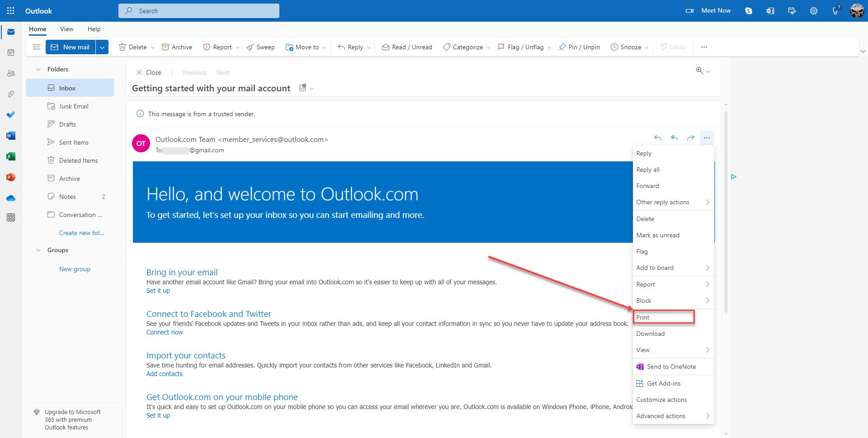Open the People app icon
The width and height of the screenshot is (868, 438).
(11, 73)
